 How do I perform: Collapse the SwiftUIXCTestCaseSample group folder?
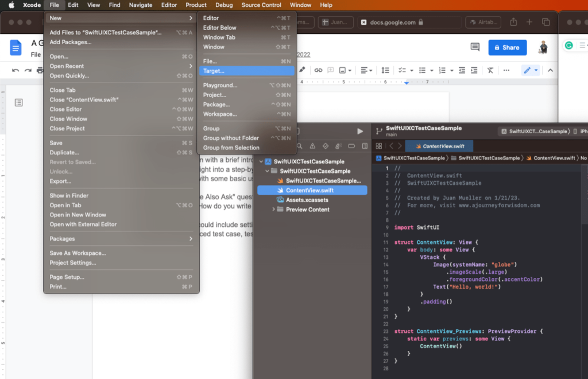click(268, 171)
